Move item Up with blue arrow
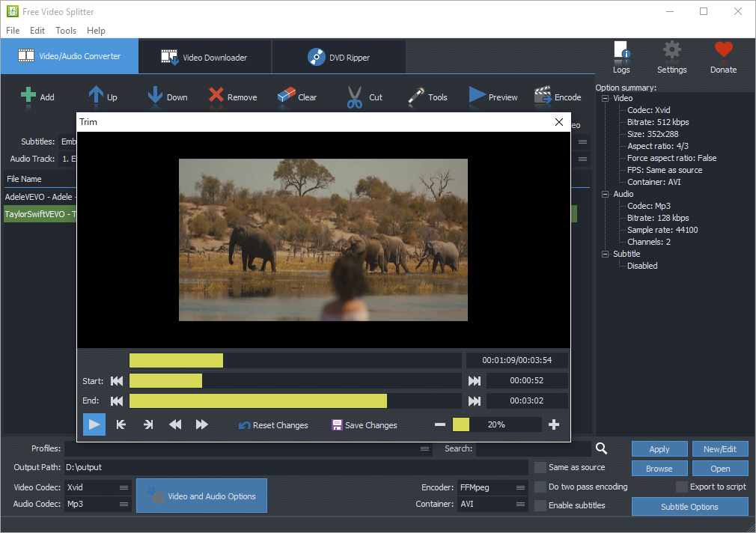This screenshot has width=756, height=533. coord(96,95)
